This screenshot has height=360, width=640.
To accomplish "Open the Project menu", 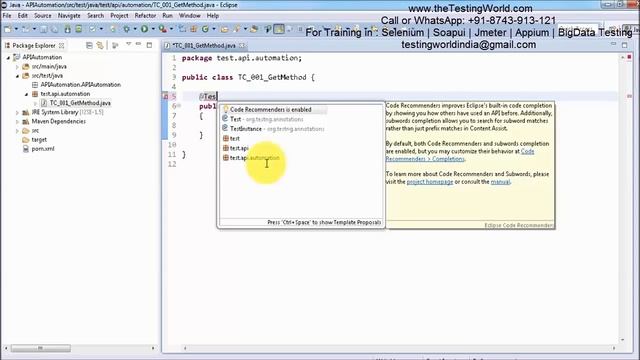I will tap(119, 16).
